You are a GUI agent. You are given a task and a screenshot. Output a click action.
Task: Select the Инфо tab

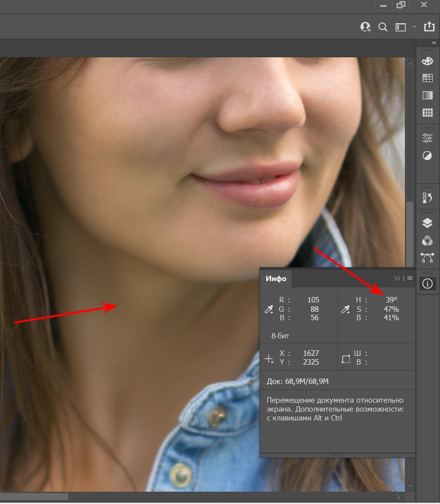[x=276, y=279]
